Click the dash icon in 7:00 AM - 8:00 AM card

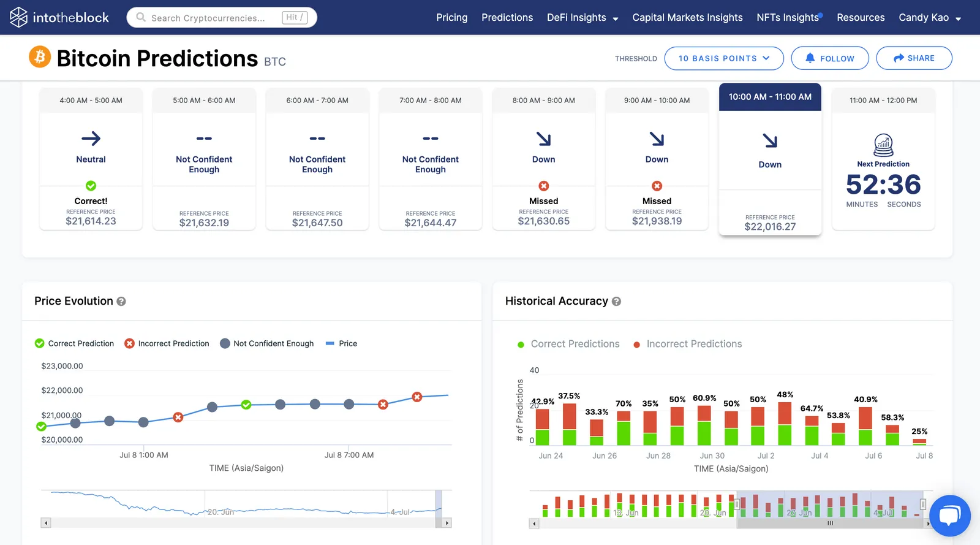coord(431,139)
